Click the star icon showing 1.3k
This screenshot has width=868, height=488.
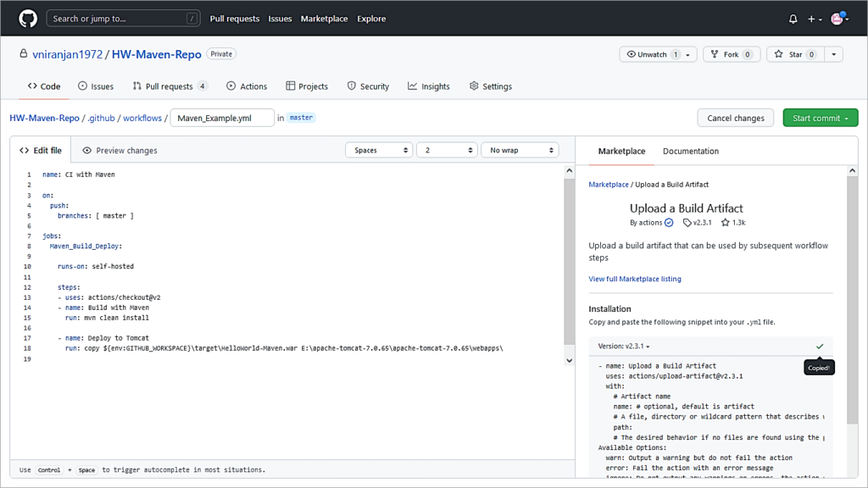(x=726, y=223)
